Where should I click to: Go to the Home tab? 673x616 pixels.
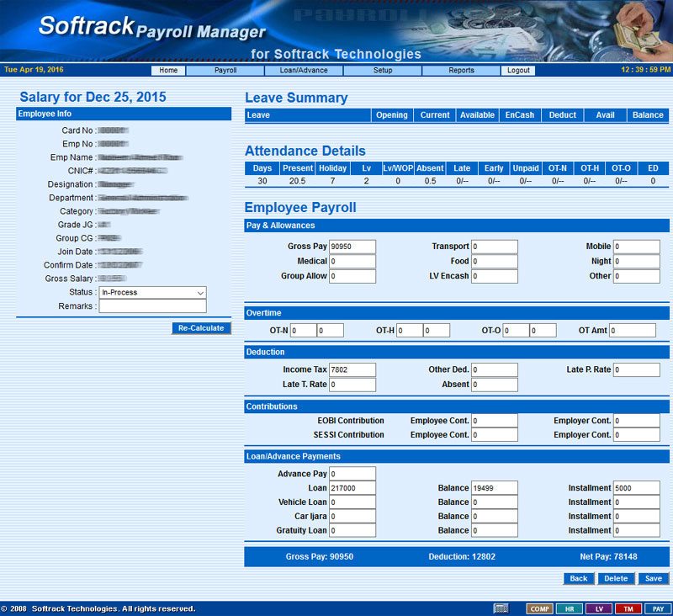pyautogui.click(x=168, y=71)
